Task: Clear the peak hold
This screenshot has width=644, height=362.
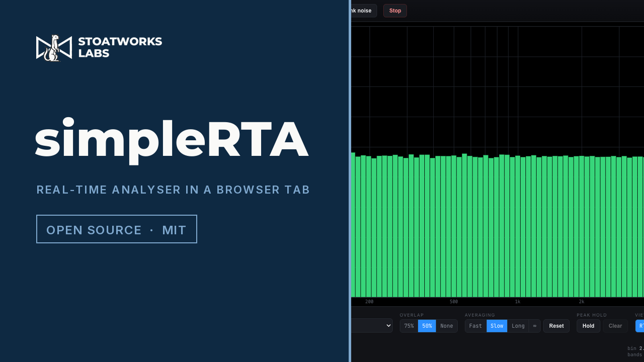Action: pos(615,326)
